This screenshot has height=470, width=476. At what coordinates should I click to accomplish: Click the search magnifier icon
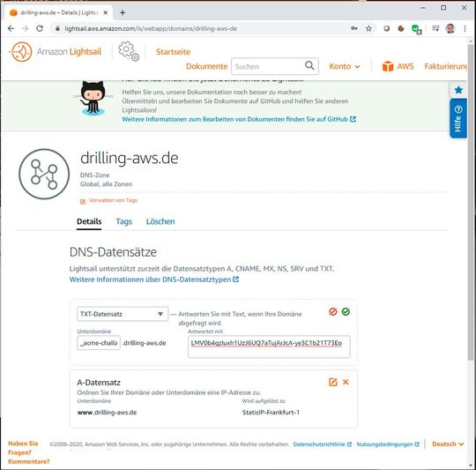point(309,65)
